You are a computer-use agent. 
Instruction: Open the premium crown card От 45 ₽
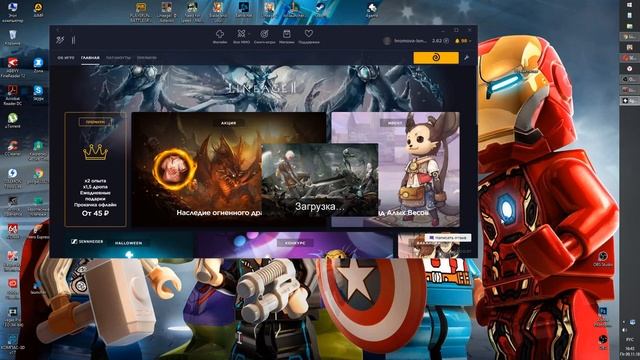[96, 169]
